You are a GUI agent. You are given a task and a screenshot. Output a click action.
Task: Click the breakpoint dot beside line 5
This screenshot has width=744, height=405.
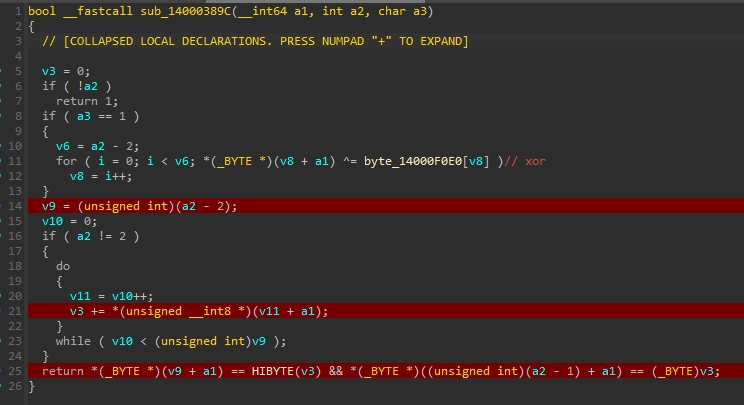(x=4, y=72)
